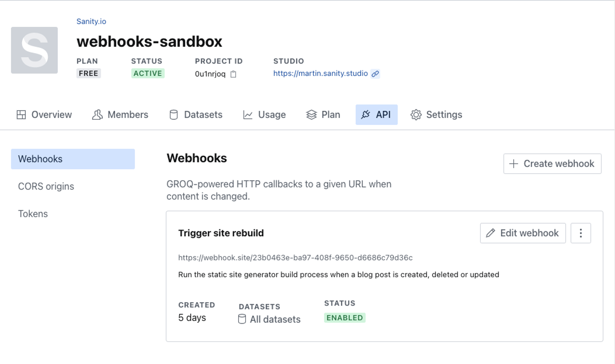The width and height of the screenshot is (615, 364).
Task: Follow the Sanity.io breadcrumb link
Action: [91, 22]
